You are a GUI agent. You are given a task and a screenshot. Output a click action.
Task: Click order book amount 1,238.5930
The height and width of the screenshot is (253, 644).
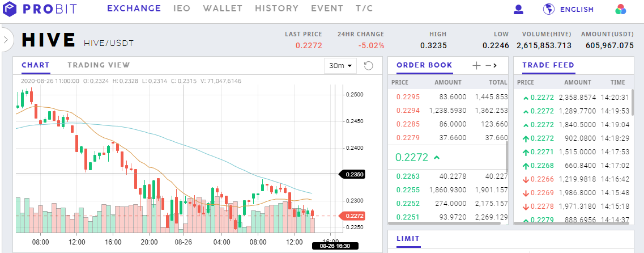coord(447,110)
